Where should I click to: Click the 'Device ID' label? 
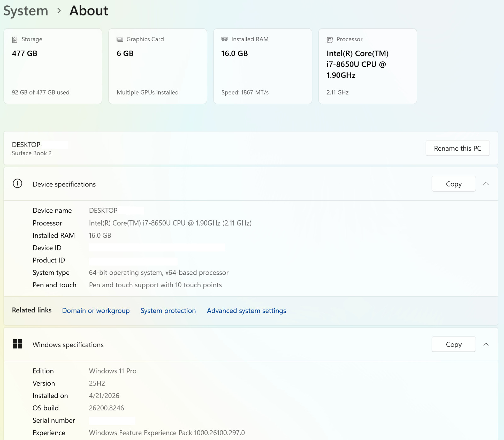tap(47, 248)
